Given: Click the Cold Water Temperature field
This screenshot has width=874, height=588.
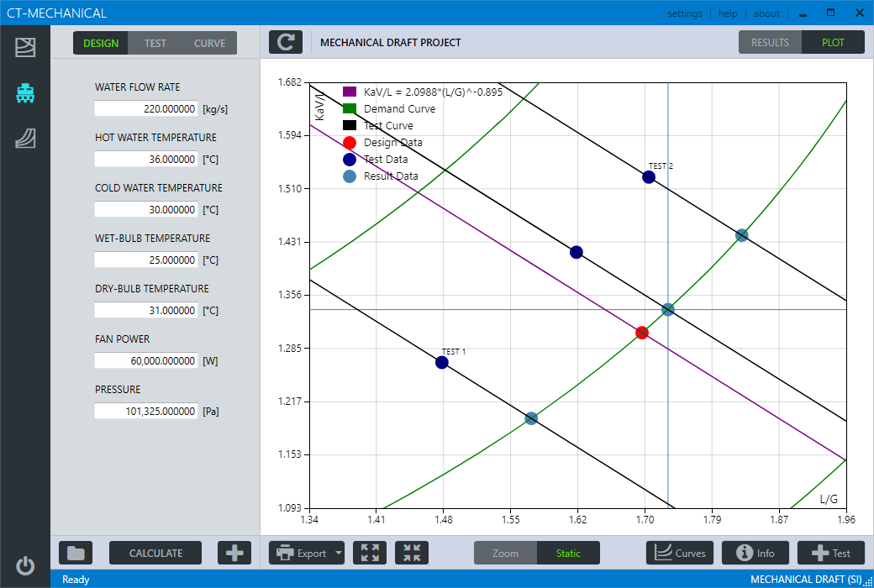Looking at the screenshot, I should 146,209.
